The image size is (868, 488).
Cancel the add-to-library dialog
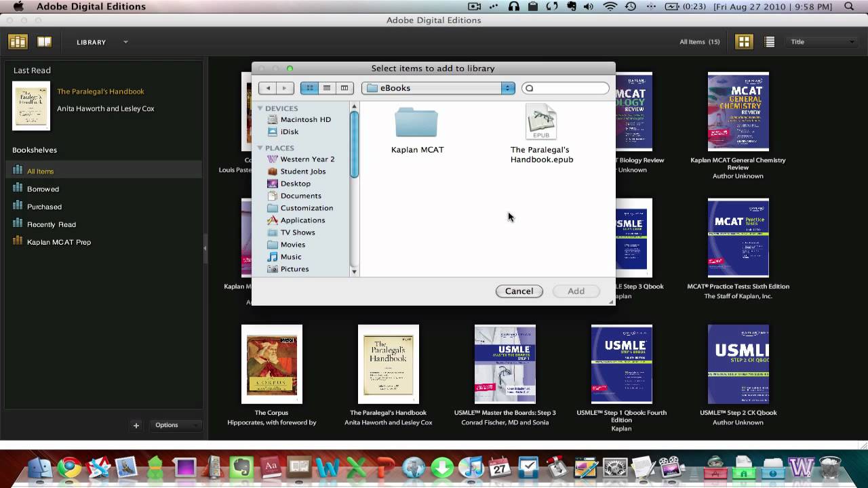tap(519, 291)
